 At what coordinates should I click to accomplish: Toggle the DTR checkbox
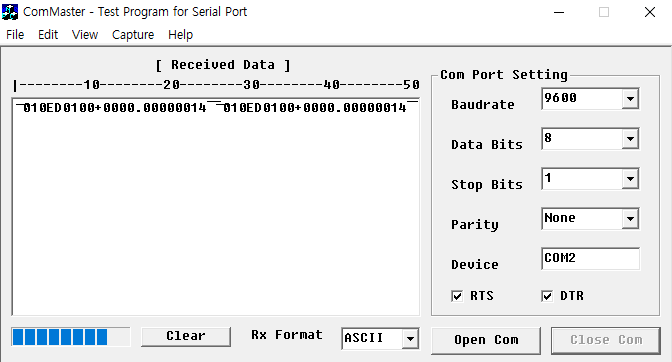(x=547, y=296)
